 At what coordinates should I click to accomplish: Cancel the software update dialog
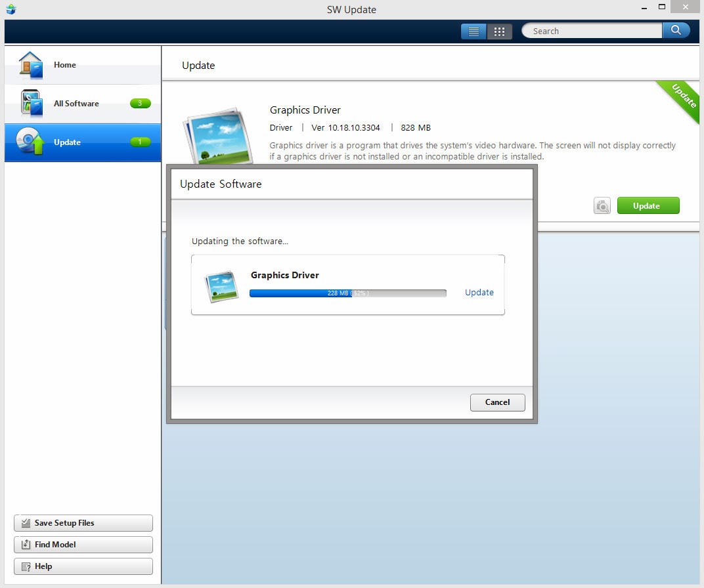(x=498, y=402)
